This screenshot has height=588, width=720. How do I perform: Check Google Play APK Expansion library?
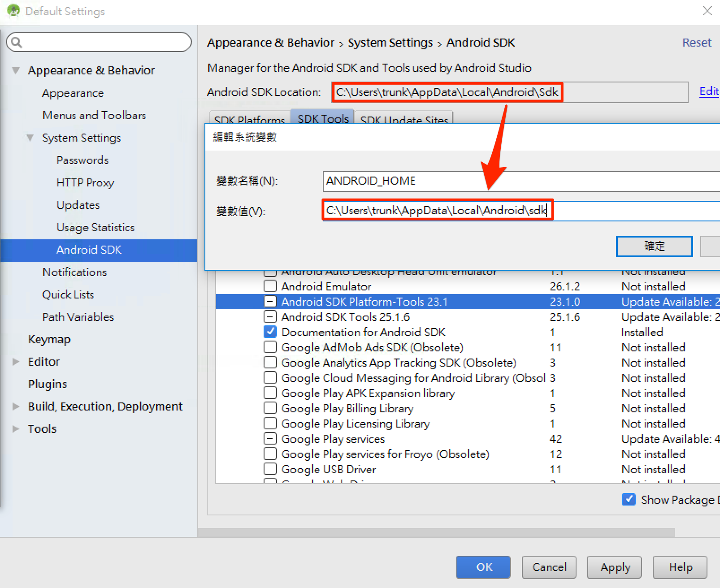click(x=270, y=393)
